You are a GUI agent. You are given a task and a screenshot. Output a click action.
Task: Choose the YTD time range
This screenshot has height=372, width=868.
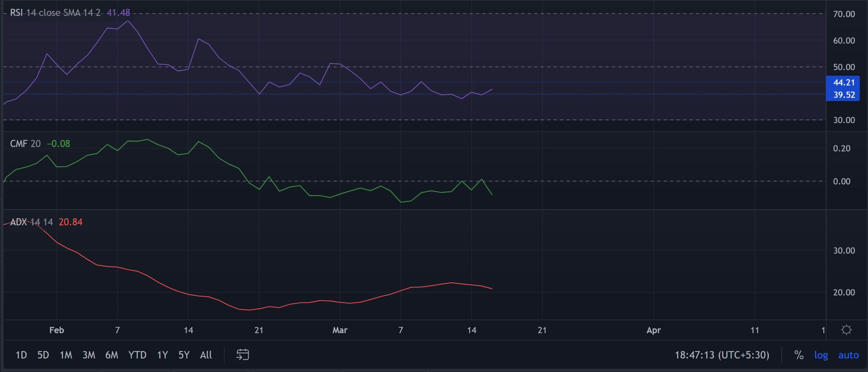[137, 355]
